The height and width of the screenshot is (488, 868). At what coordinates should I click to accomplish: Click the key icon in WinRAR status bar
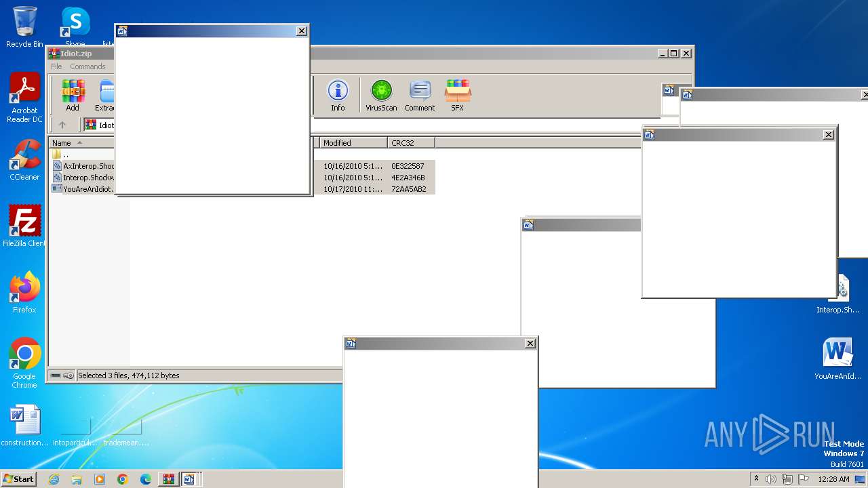point(68,375)
